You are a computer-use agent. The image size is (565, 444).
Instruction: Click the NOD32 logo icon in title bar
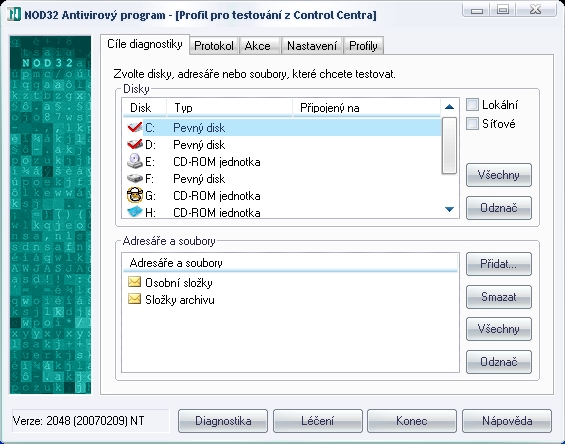tap(14, 14)
